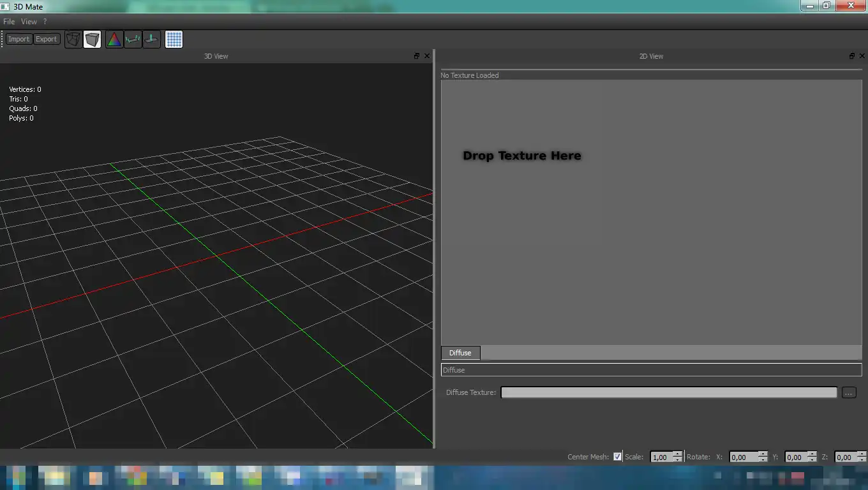Click the Scale value field
This screenshot has height=490, width=868.
coord(661,457)
